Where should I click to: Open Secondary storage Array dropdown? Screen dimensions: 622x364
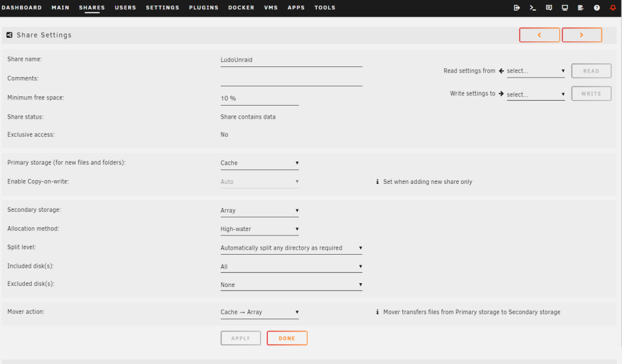click(259, 211)
